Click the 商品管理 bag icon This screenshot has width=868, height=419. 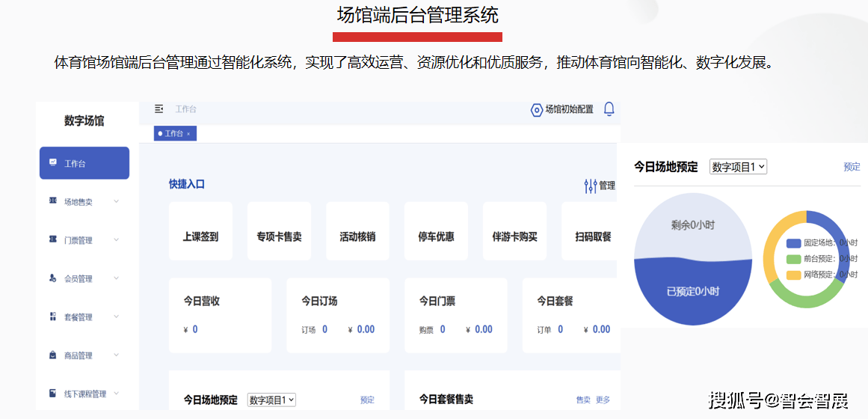tap(52, 355)
